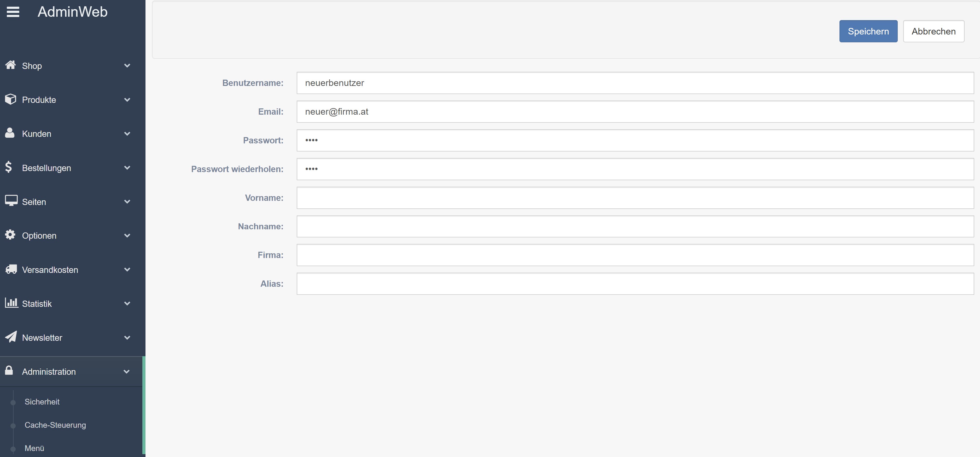Click the Kunden user icon

pos(10,133)
